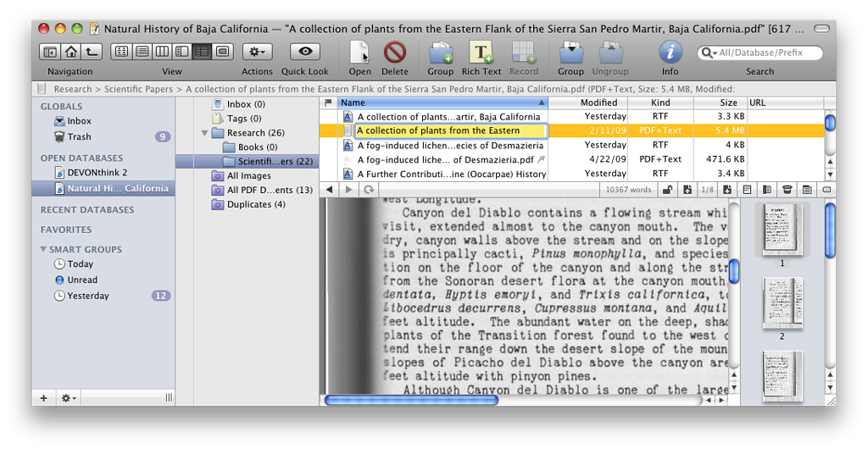The width and height of the screenshot is (868, 449).
Task: Switch to the icon view layout
Action: click(x=121, y=52)
